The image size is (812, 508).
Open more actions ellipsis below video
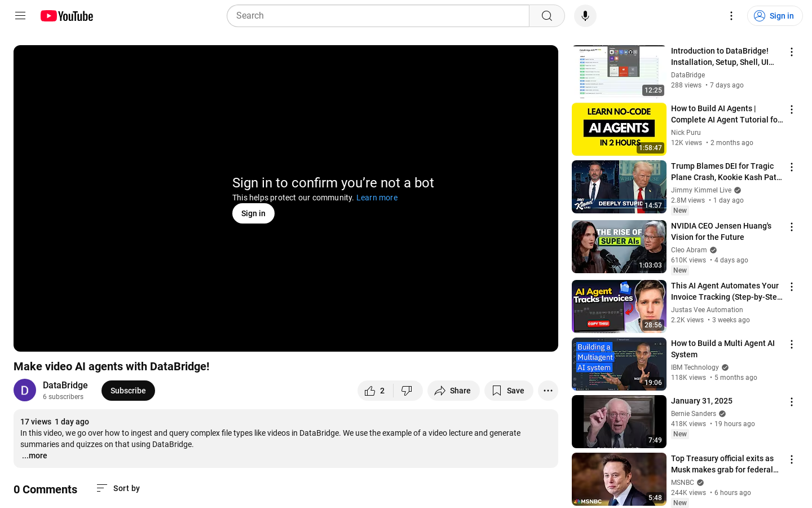(548, 391)
